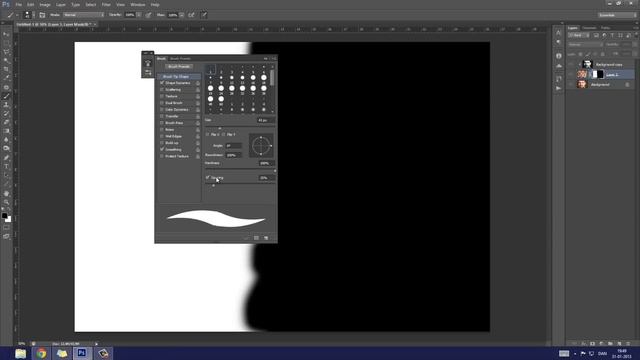Viewport: 640px width, 360px height.
Task: Select the Eraser tool in toolbox
Action: click(x=6, y=122)
